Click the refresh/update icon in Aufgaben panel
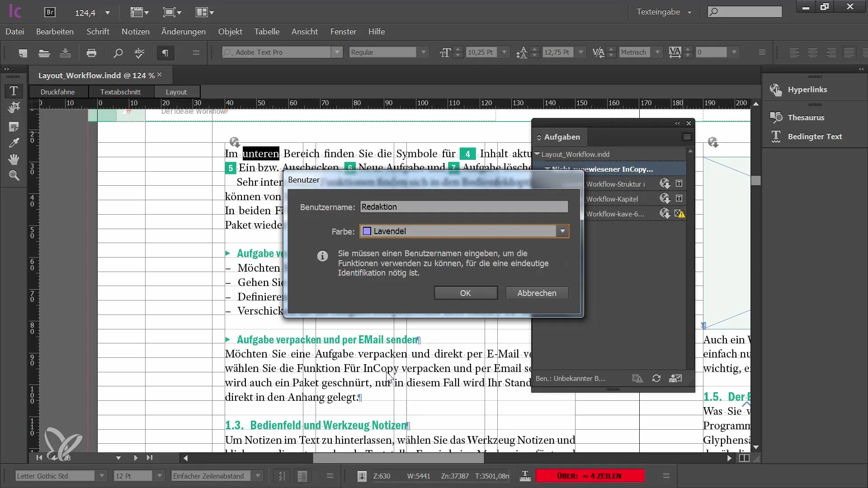The image size is (868, 488). [656, 378]
